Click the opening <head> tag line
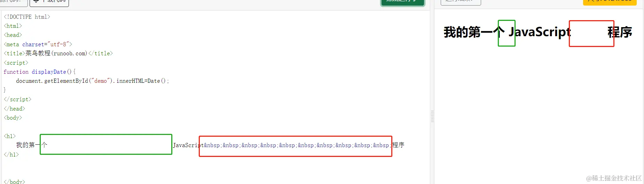 pos(13,35)
